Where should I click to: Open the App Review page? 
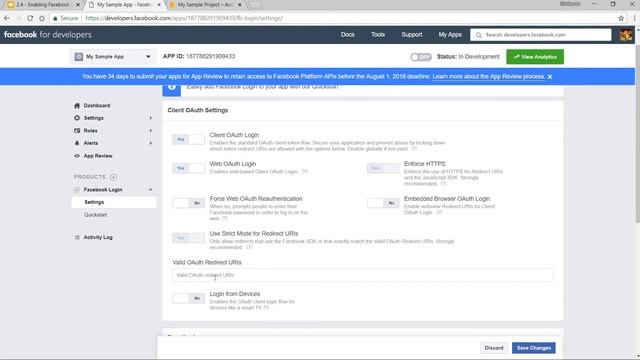pos(98,156)
